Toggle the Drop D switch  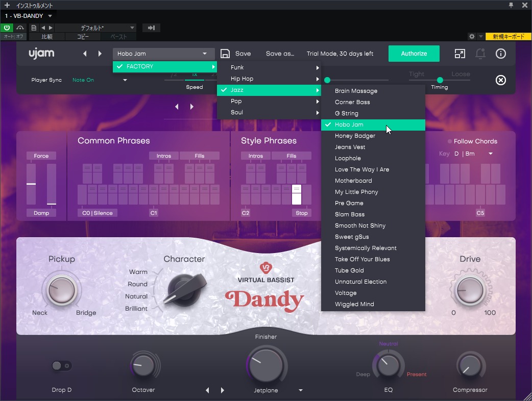[x=61, y=366]
